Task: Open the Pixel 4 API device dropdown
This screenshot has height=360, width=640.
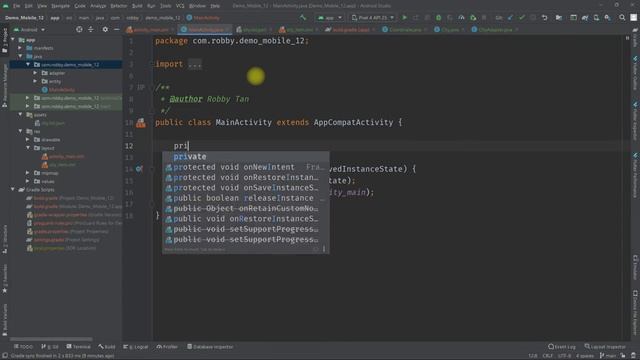Action: 373,18
